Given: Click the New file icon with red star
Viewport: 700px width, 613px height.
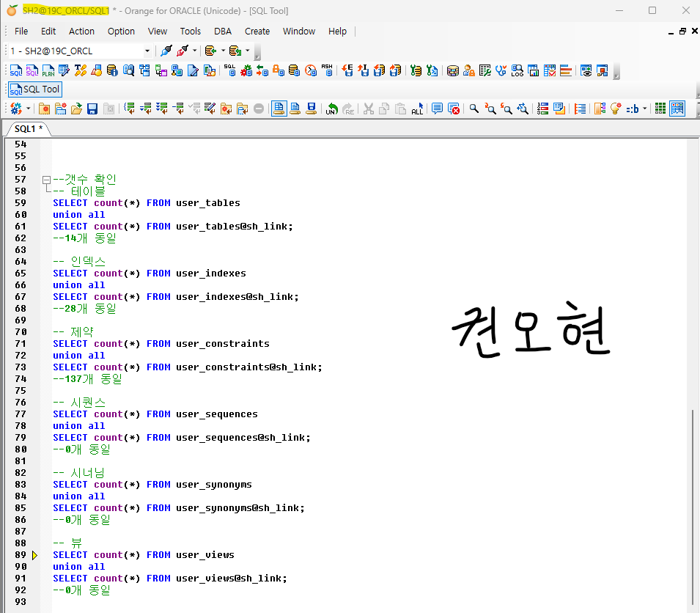Looking at the screenshot, I should point(44,109).
